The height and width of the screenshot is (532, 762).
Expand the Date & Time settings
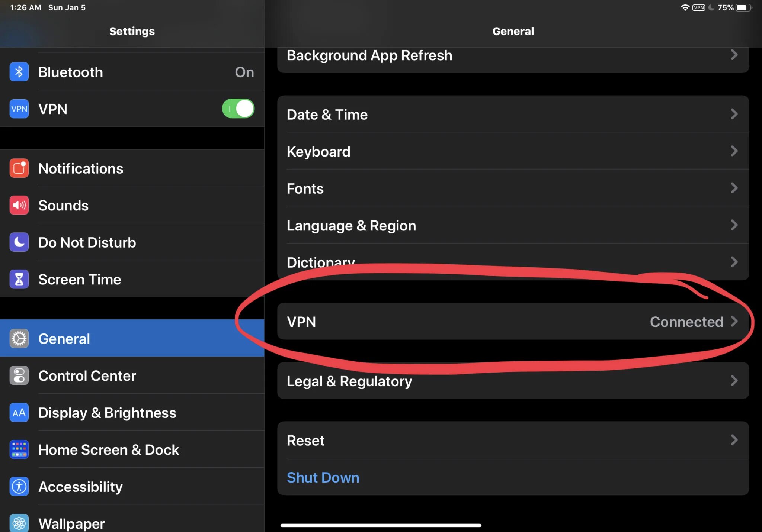tap(512, 115)
